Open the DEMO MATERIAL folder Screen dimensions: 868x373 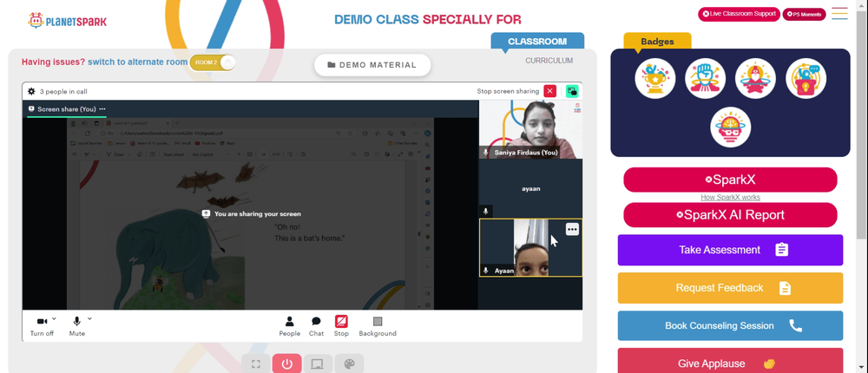pos(372,65)
